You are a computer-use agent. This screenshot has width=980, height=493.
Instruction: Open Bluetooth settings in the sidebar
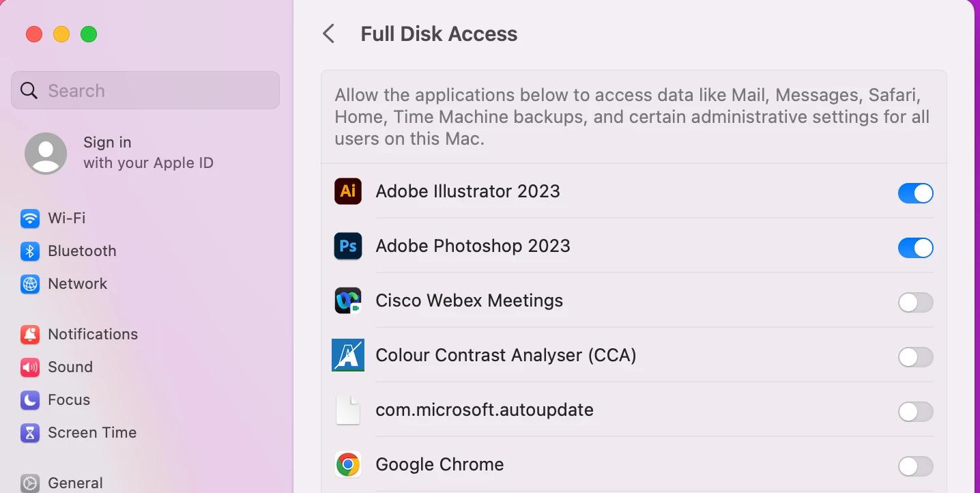[x=81, y=251]
